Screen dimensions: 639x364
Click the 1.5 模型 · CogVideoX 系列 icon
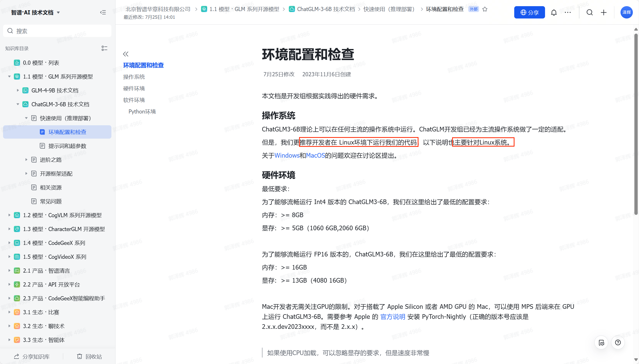point(17,257)
